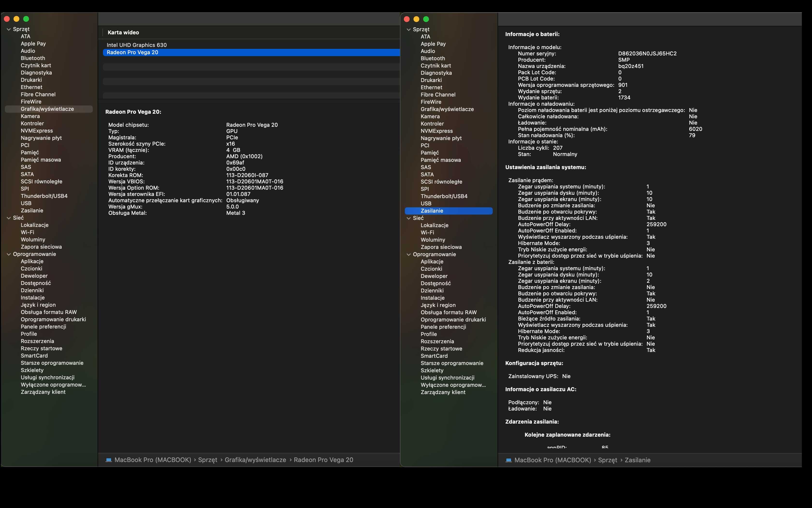The width and height of the screenshot is (812, 508).
Task: Open Audio in left window sidebar
Action: pos(28,51)
